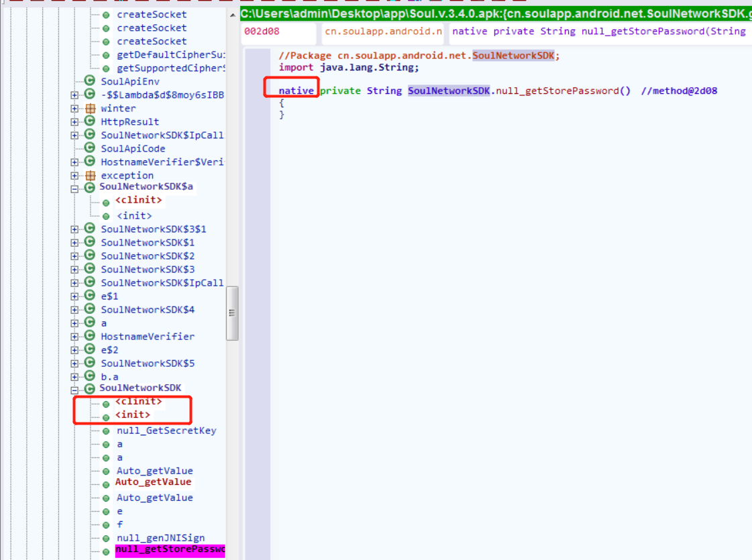
Task: Click the SoulNetworkSDK class name in method declaration
Action: [x=449, y=91]
